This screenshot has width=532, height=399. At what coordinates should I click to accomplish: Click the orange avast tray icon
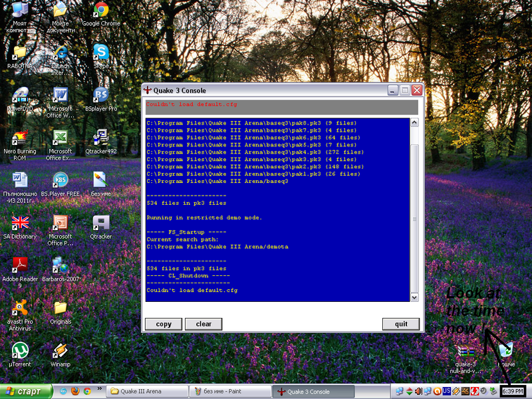point(438,391)
